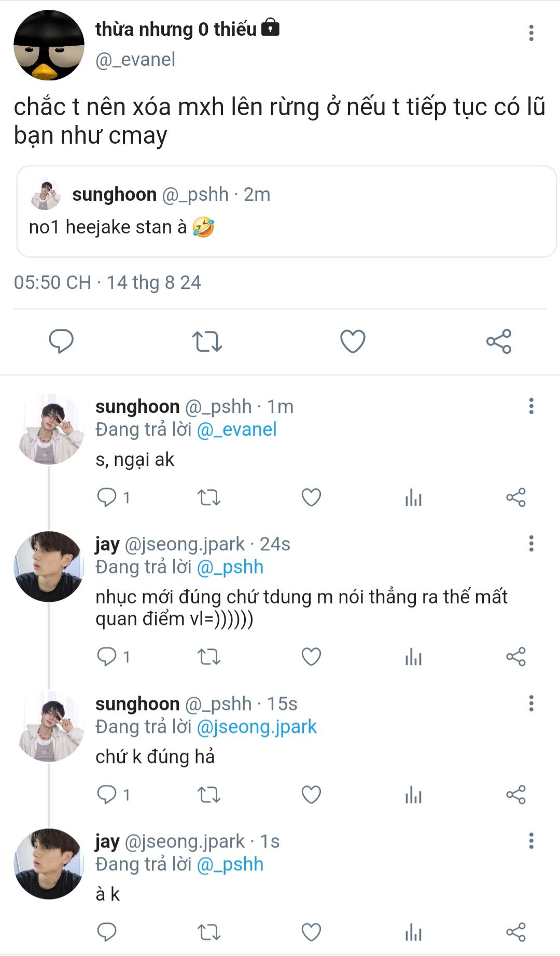Retweet jay's reply about "nhục mới đúng"
This screenshot has width=560, height=956.
coord(209,657)
